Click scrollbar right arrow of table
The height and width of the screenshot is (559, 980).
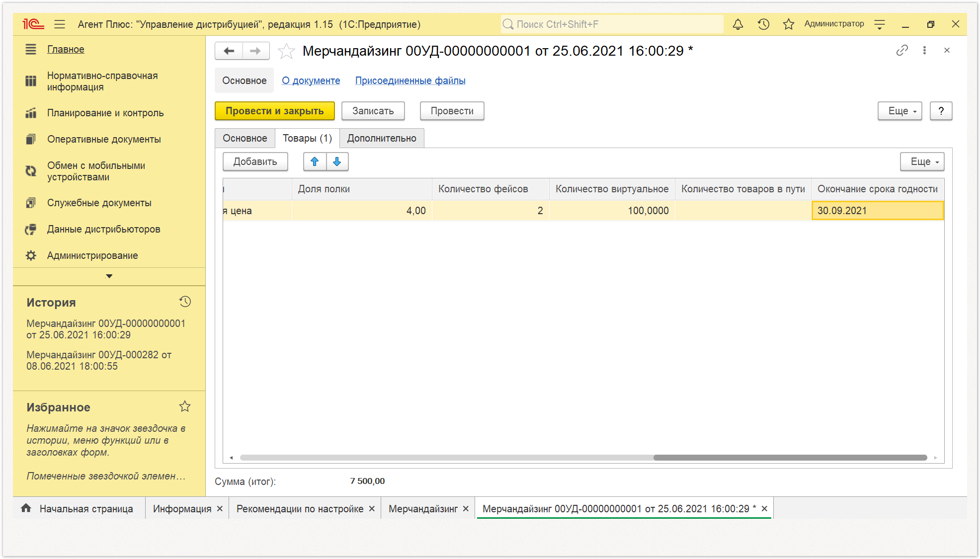[x=935, y=458]
